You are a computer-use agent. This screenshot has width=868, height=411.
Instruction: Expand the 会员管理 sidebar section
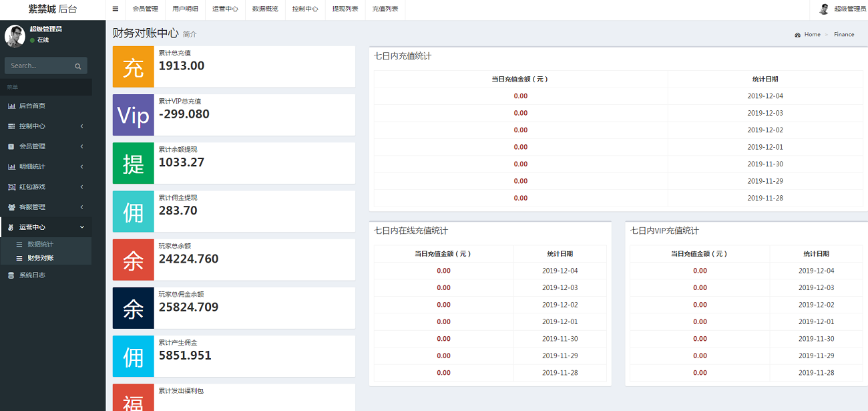(x=40, y=146)
